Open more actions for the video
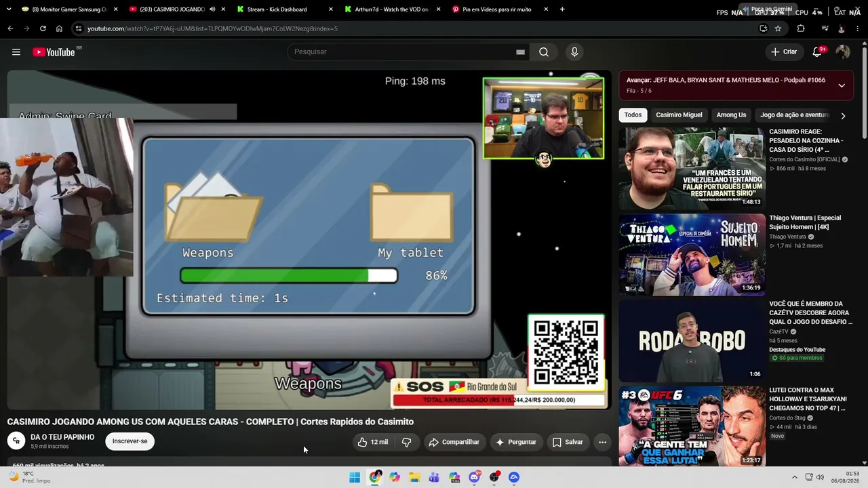This screenshot has width=868, height=488. pos(602,442)
